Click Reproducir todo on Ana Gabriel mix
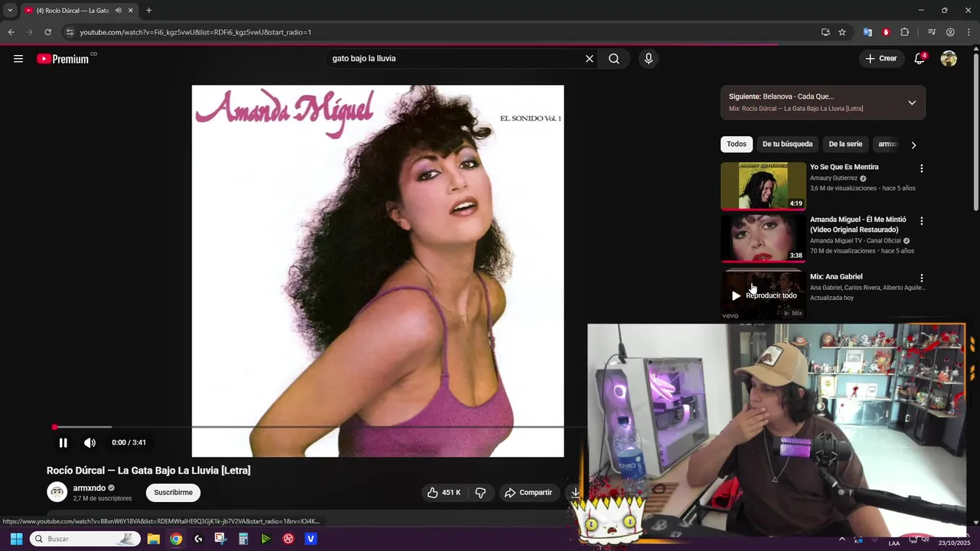This screenshot has height=551, width=980. (x=764, y=295)
